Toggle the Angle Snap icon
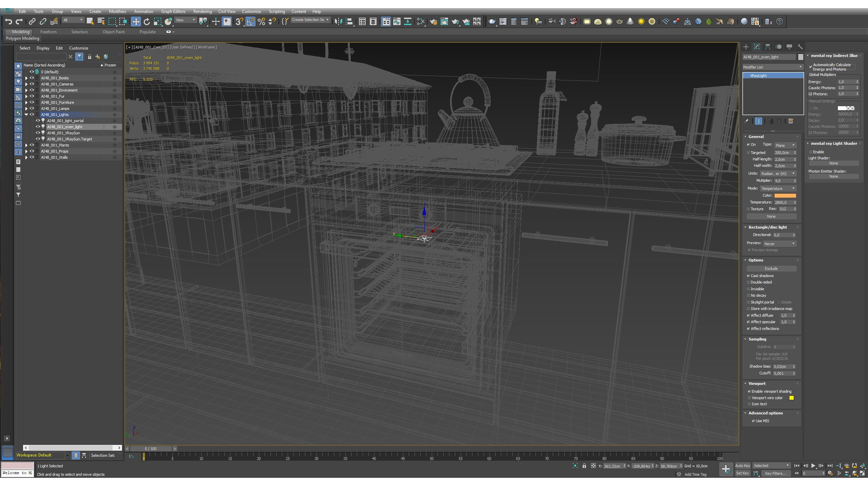 coord(250,22)
